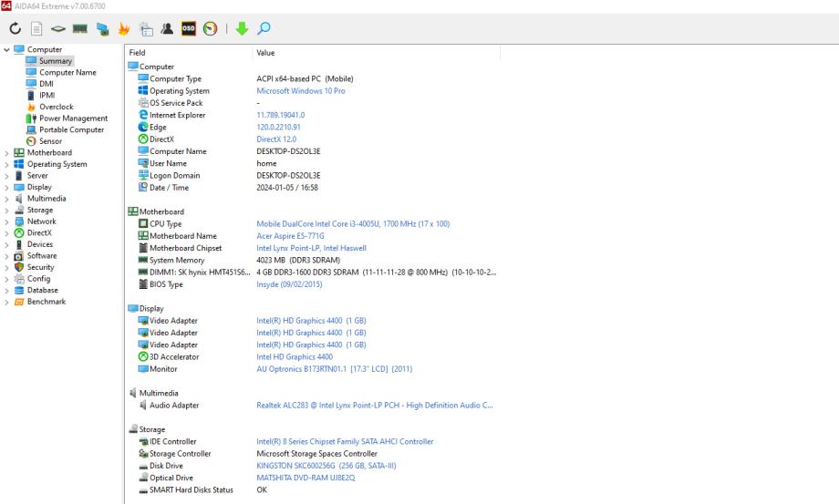
Task: Open DMI tree item
Action: click(46, 84)
